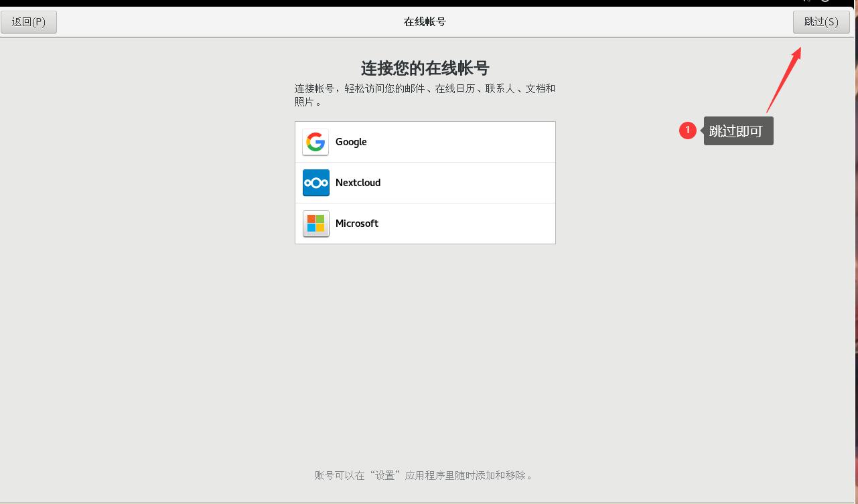Click the four-square Microsoft icon
Image resolution: width=858 pixels, height=504 pixels.
[315, 224]
